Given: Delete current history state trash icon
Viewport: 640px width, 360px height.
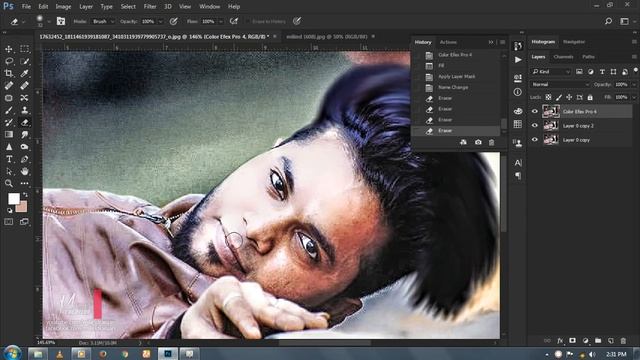Looking at the screenshot, I should [x=491, y=142].
